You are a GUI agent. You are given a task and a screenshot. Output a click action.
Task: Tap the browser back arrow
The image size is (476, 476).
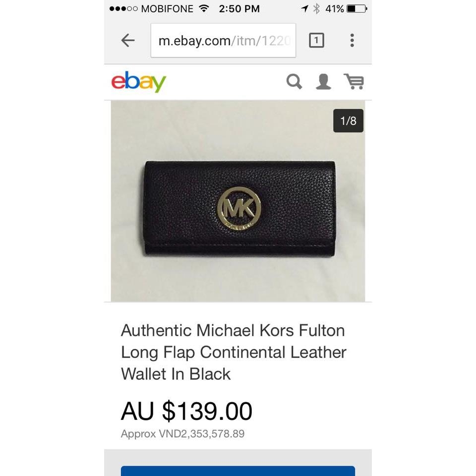128,40
